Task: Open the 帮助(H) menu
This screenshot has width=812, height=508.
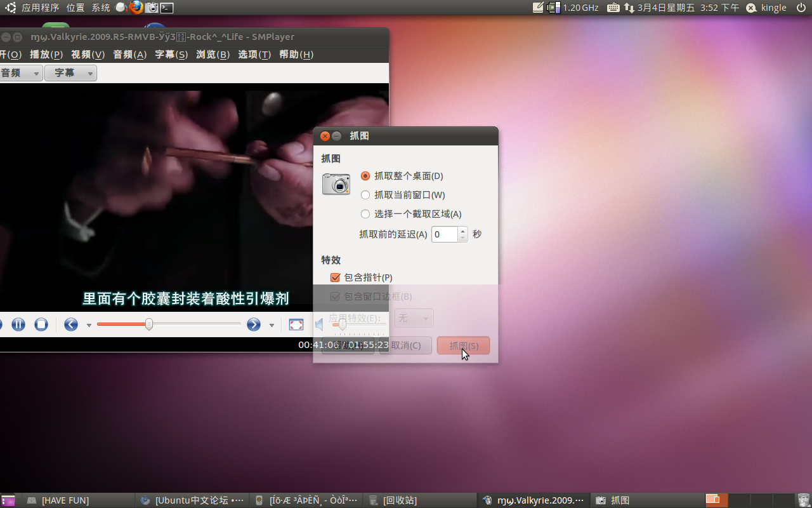Action: (296, 55)
